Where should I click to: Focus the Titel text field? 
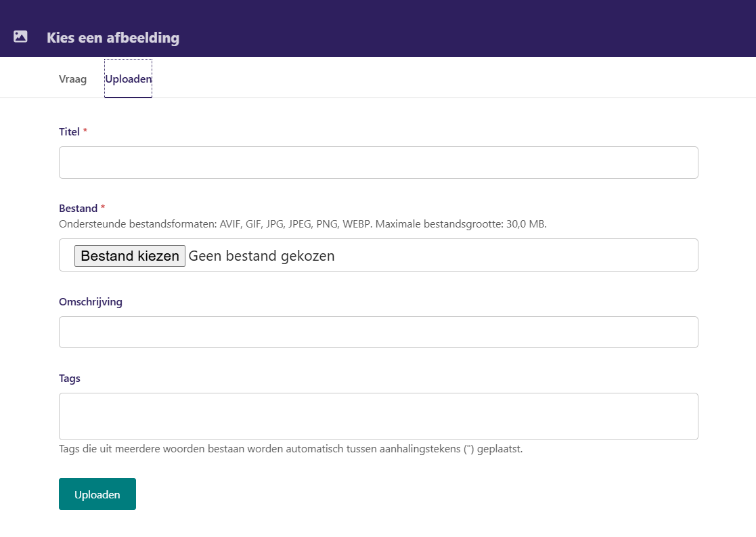378,163
